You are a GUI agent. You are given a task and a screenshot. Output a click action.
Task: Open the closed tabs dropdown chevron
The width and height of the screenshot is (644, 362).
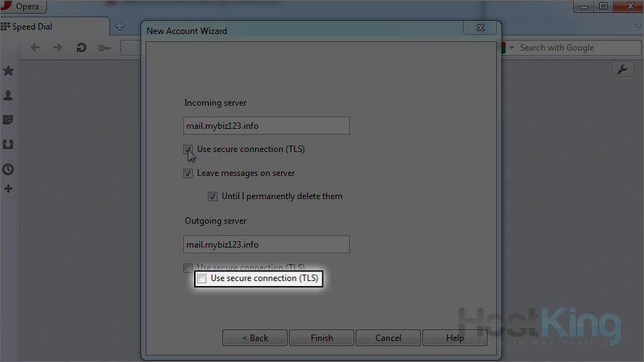click(x=638, y=27)
